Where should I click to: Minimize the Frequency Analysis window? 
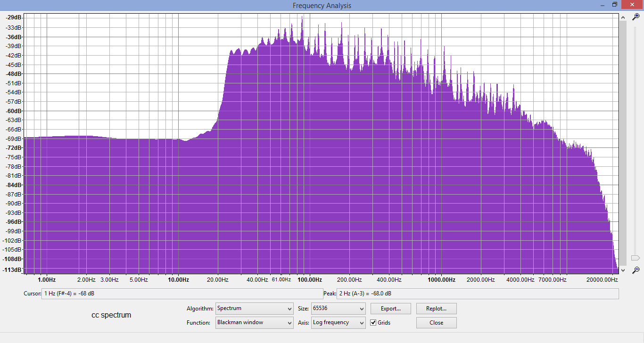(603, 4)
